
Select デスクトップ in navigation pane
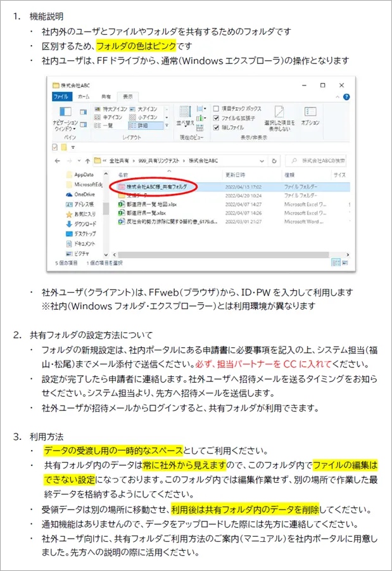(81, 234)
